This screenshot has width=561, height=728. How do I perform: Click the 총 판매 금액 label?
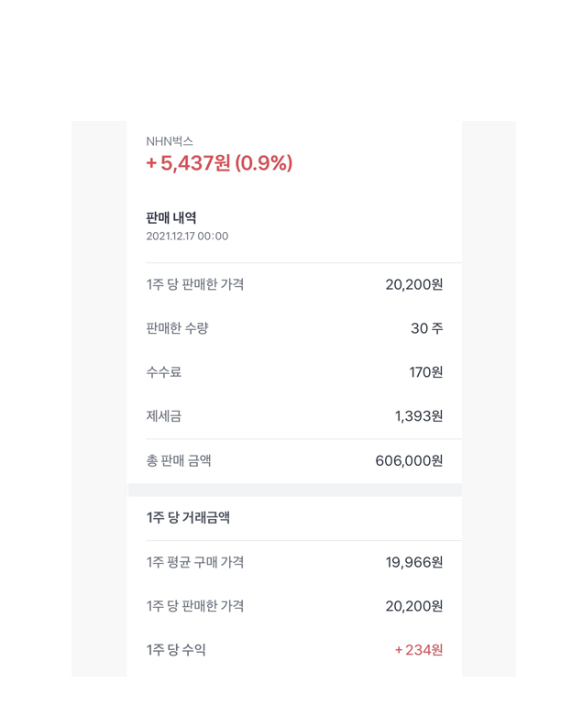click(179, 460)
